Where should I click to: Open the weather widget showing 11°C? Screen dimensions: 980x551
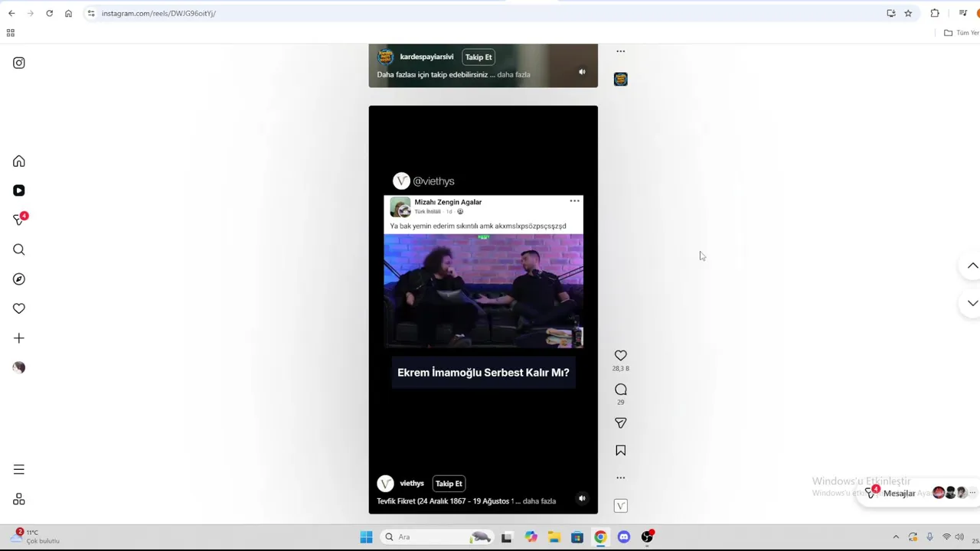(35, 536)
